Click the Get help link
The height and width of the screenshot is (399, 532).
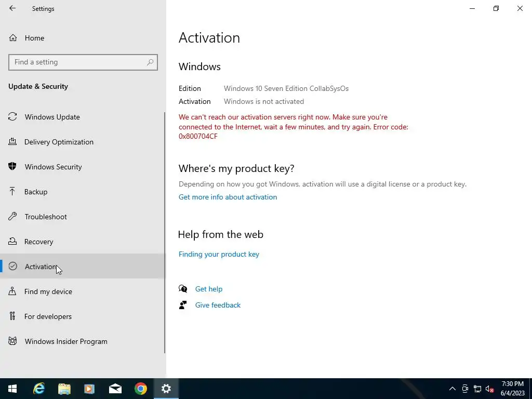click(209, 289)
